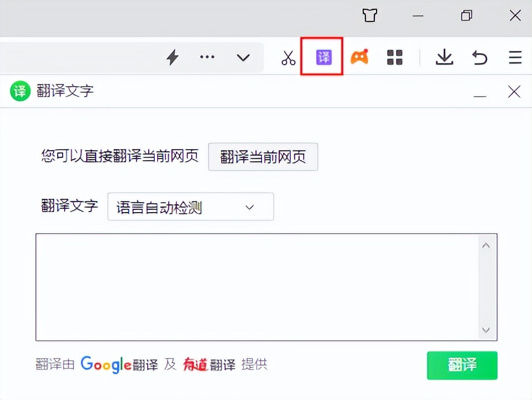This screenshot has height=400, width=532.
Task: Open the ellipsis more-options menu
Action: tap(207, 57)
